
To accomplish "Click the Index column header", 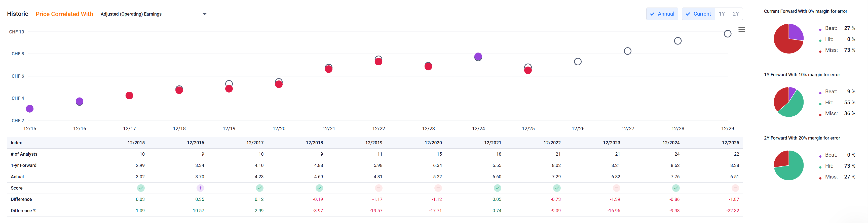I will (17, 143).
